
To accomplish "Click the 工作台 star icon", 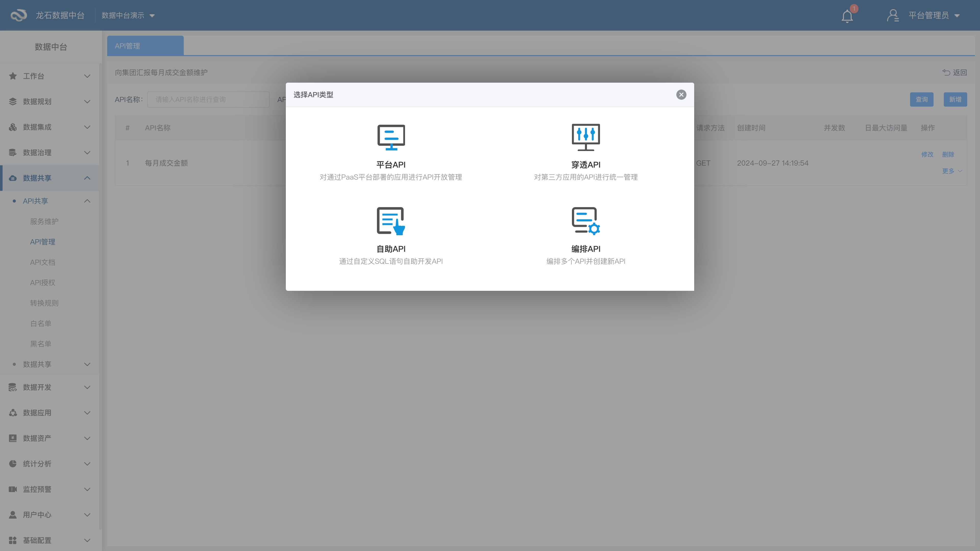I will click(13, 76).
